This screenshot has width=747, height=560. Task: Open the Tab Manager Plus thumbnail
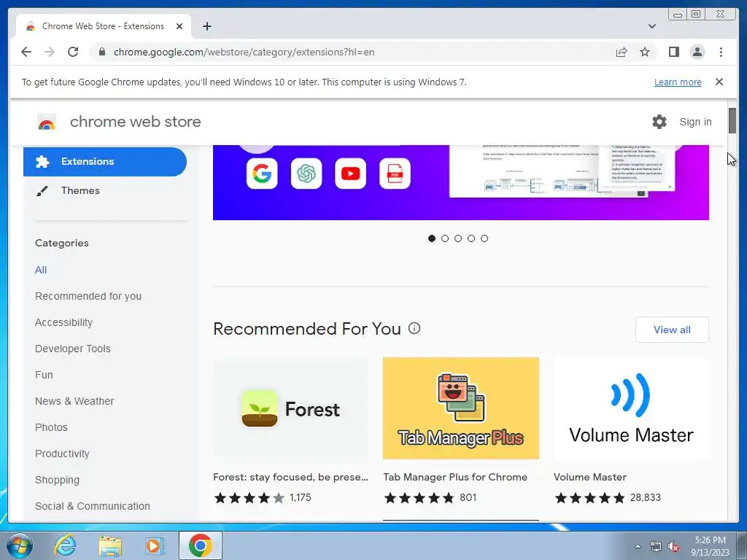461,408
